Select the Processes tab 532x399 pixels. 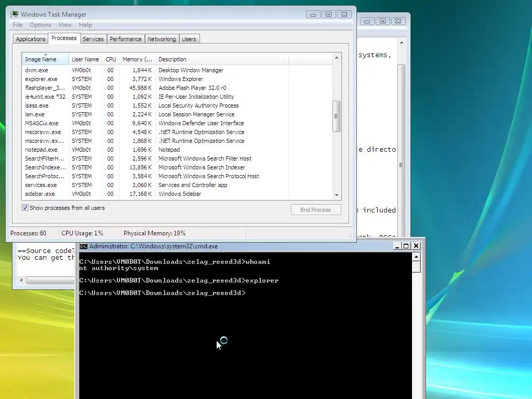64,38
